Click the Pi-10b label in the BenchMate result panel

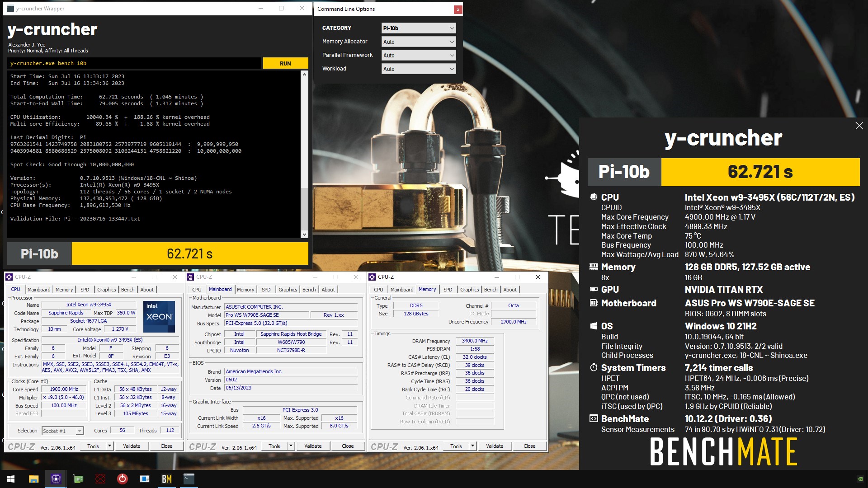tap(624, 172)
